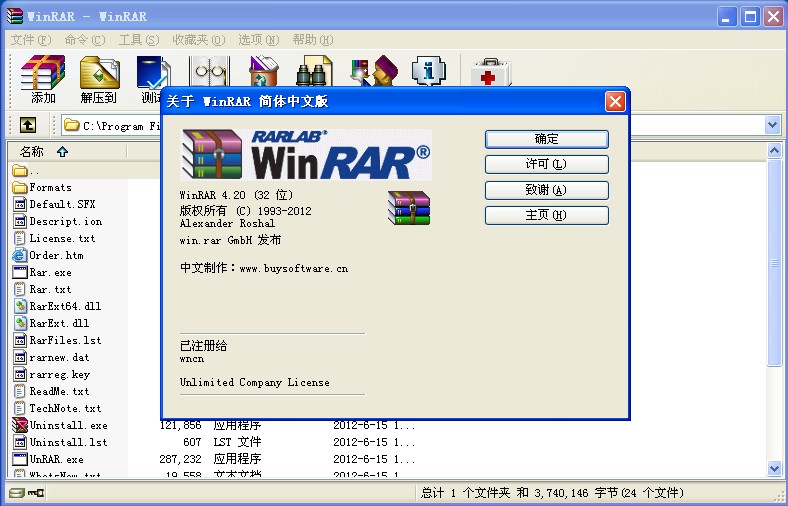Image resolution: width=788 pixels, height=506 pixels.
Task: Open the File (文件) menu
Action: click(30, 40)
